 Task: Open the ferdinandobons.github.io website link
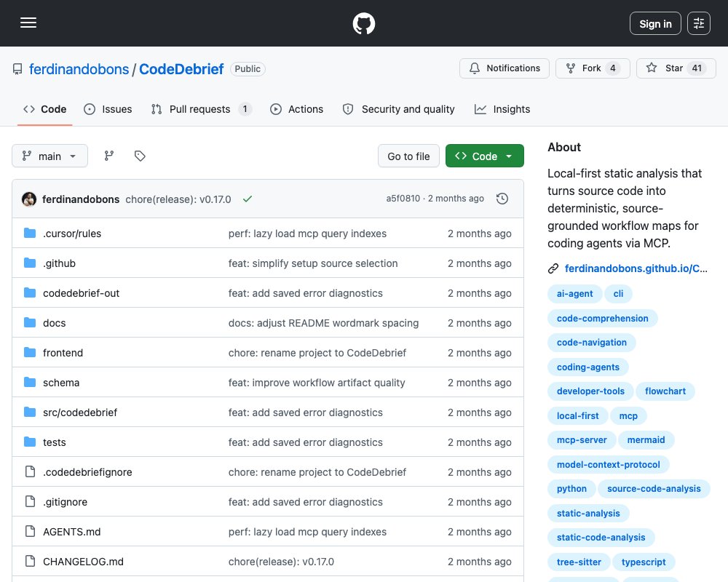pyautogui.click(x=636, y=268)
